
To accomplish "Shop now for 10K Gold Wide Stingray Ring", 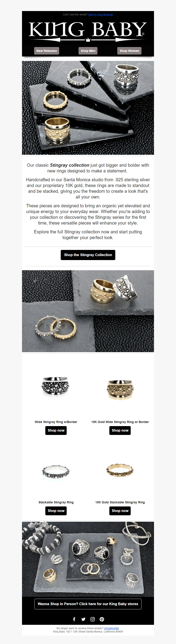I will tap(120, 430).
